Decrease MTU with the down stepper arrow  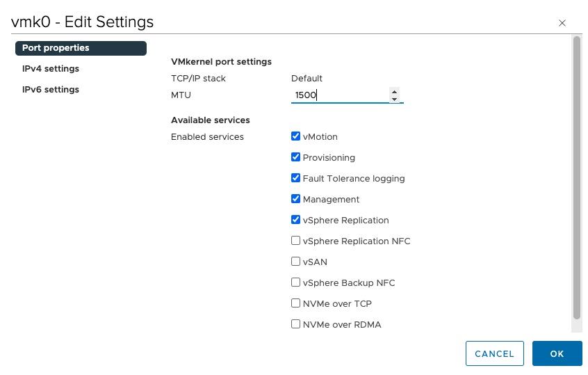point(394,99)
